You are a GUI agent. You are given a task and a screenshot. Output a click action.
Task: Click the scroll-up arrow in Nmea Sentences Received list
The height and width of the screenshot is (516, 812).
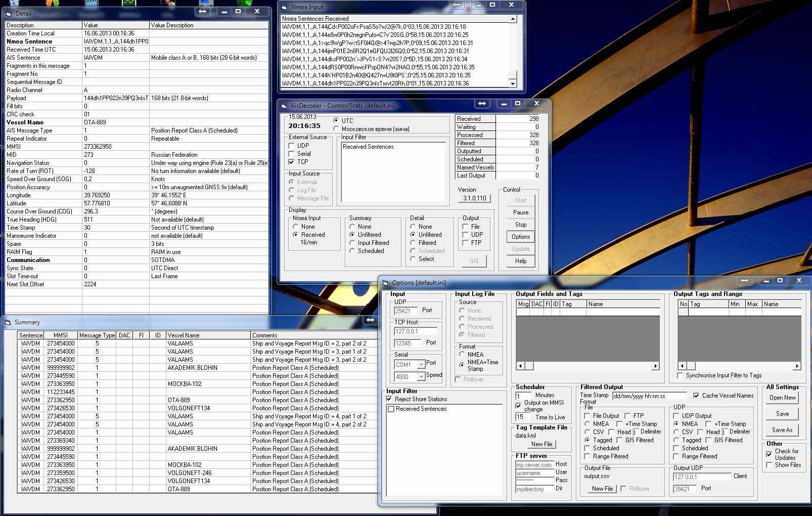513,19
